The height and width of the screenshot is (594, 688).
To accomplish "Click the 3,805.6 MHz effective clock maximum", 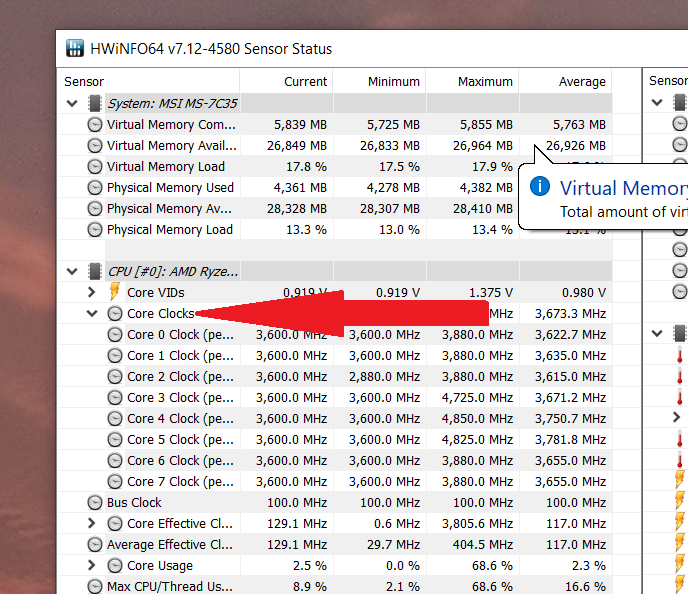I will [x=477, y=523].
